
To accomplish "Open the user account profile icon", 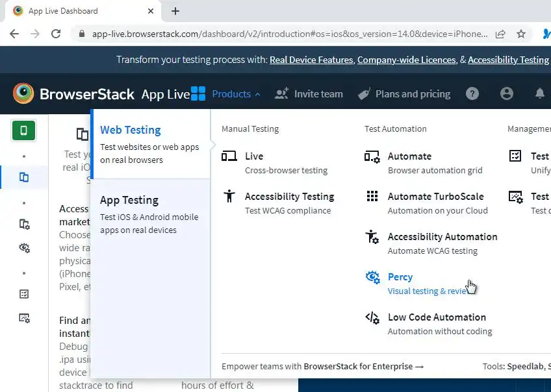I will [507, 94].
